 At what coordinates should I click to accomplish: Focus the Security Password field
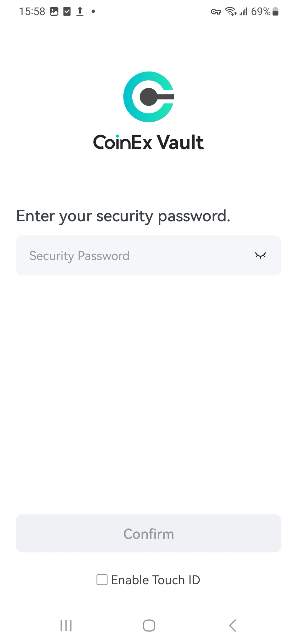[148, 255]
